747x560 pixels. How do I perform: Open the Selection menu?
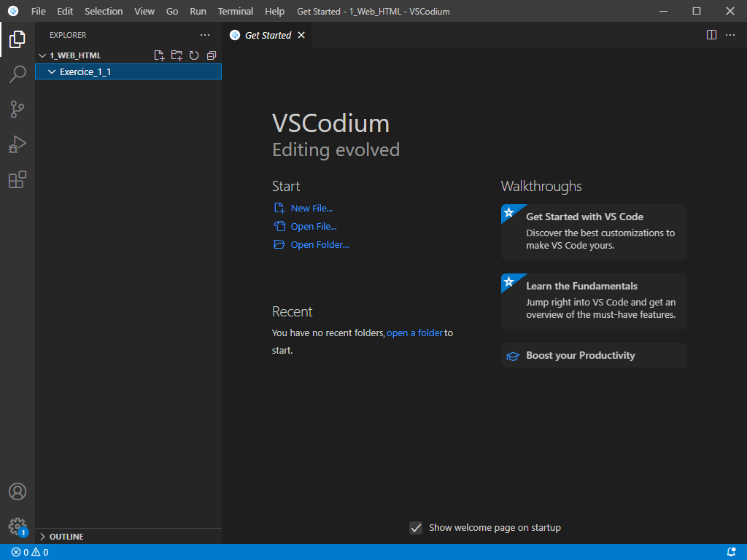pos(104,11)
